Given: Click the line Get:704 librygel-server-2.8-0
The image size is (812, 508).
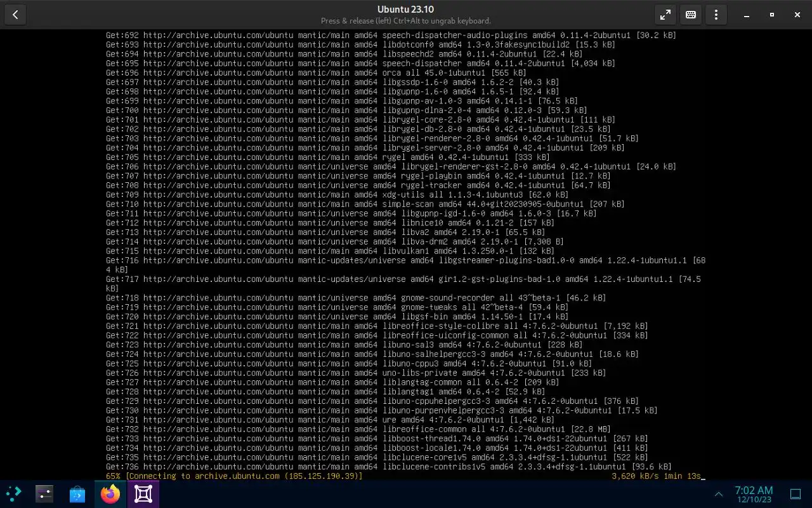Looking at the screenshot, I should (365, 148).
